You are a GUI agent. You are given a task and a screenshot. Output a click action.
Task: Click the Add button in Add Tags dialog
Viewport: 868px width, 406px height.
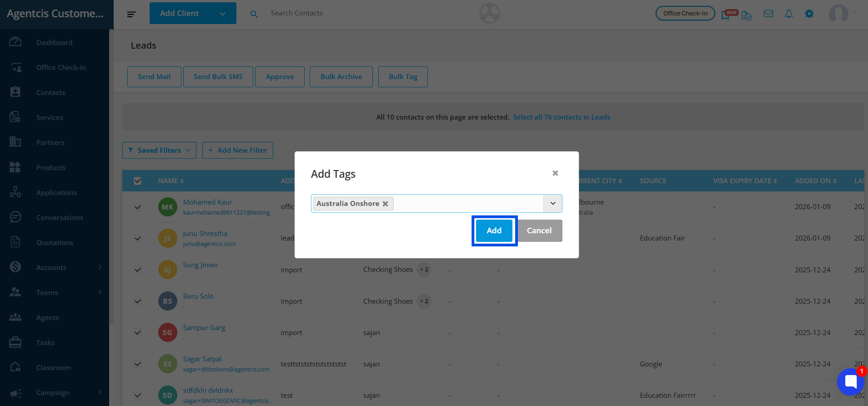click(x=494, y=231)
